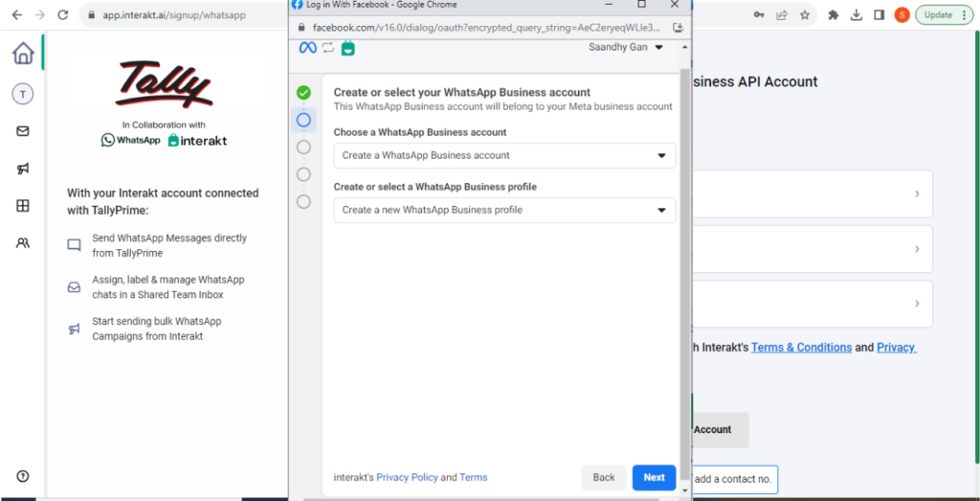Click the browser back arrow
980x501 pixels.
[17, 15]
